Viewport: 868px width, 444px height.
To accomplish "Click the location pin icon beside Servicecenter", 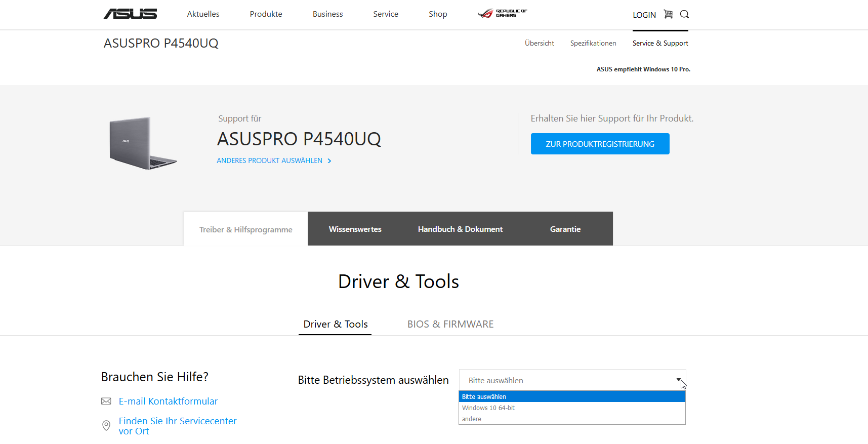I will [x=106, y=425].
